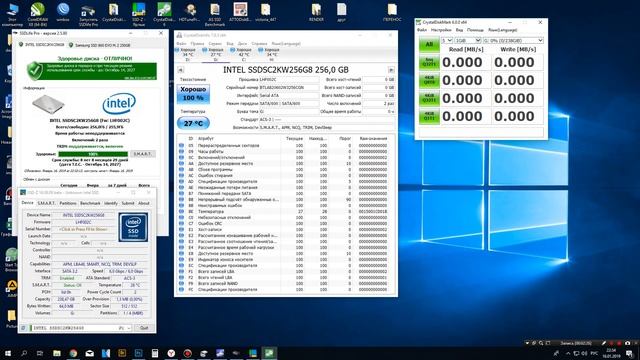640x360 pixels.
Task: Open the victoria_447 desktop folder
Action: pos(265,12)
